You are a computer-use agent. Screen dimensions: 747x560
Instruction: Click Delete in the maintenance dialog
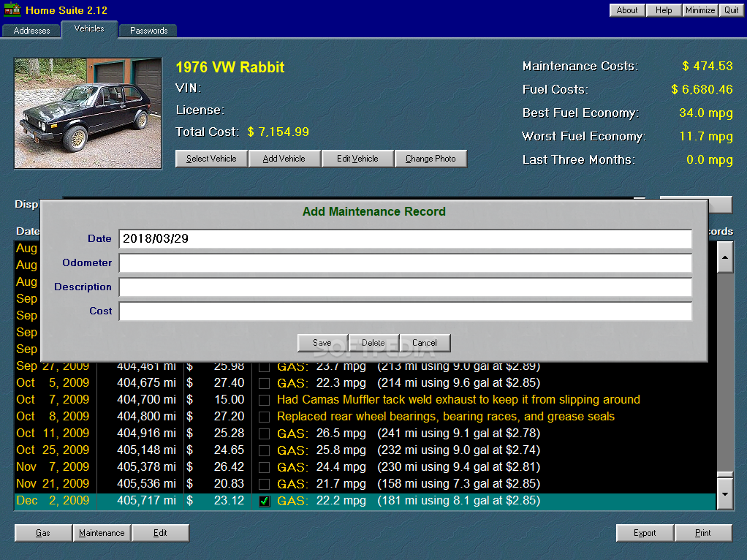(373, 343)
